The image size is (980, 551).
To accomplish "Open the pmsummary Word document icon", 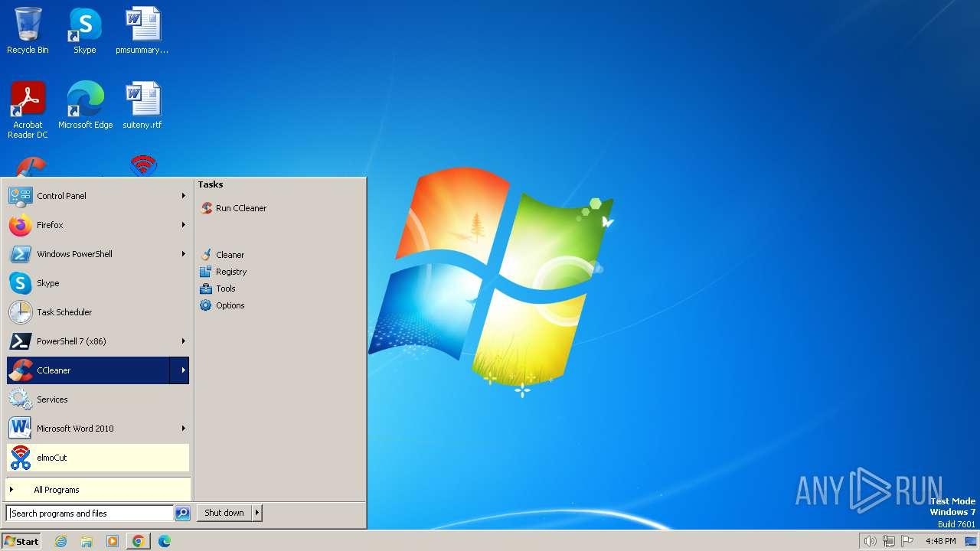I will (x=142, y=31).
